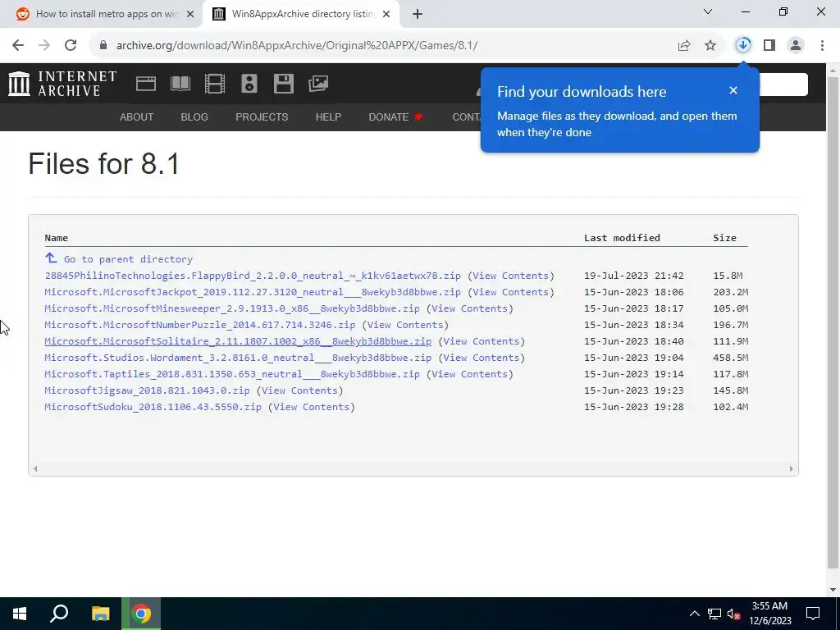Open the BLOG menu item
The image size is (840, 630).
pyautogui.click(x=194, y=116)
